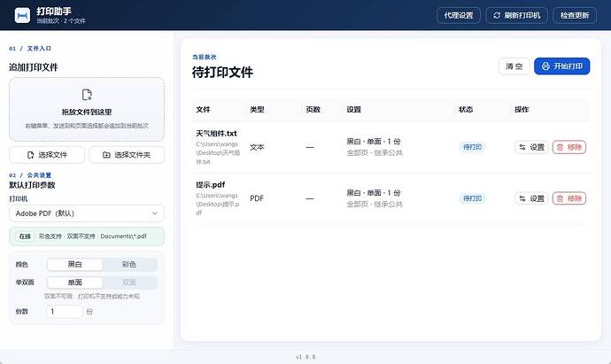Viewport: 611px width, 364px height.
Task: Remove 天气组件.txt with 移除 button
Action: (x=568, y=147)
